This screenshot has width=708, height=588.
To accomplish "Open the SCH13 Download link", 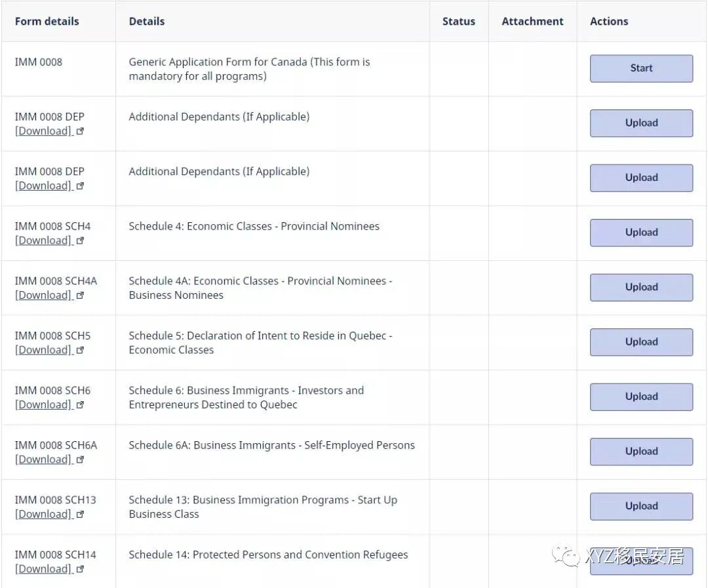I will tap(43, 514).
